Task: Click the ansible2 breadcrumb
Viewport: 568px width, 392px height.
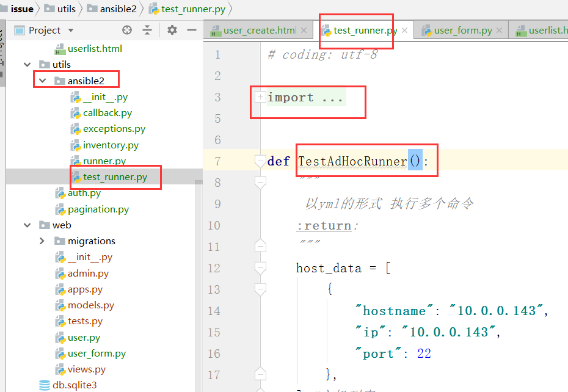Action: pyautogui.click(x=112, y=9)
